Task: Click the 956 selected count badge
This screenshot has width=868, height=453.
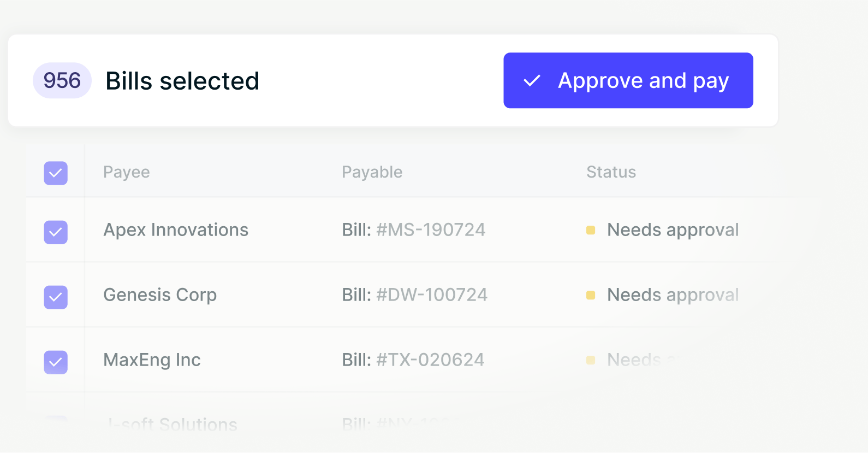Action: pos(62,80)
